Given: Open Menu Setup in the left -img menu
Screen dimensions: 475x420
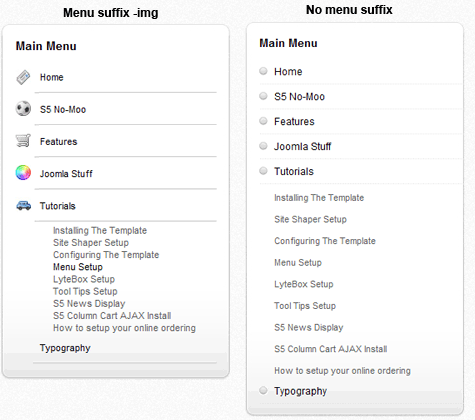Looking at the screenshot, I should click(78, 267).
